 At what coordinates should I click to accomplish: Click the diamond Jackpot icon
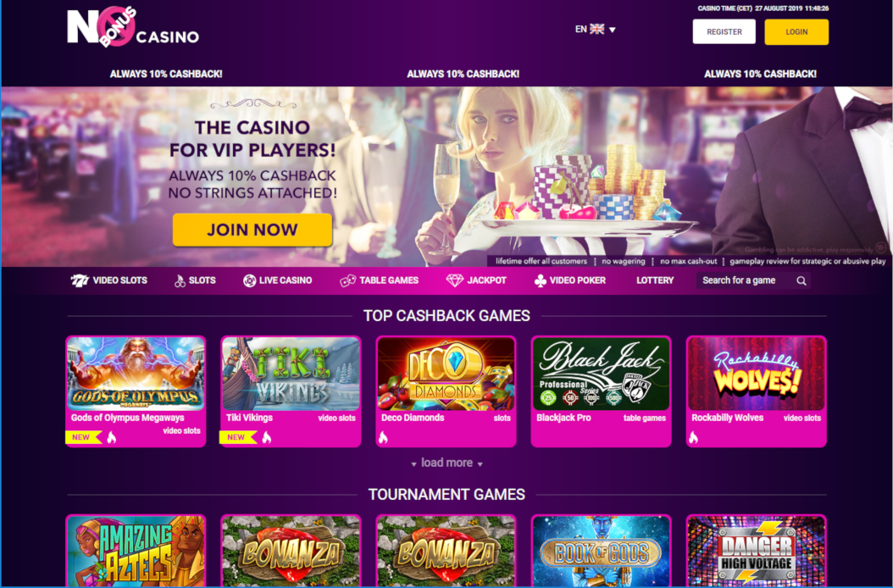tap(454, 280)
